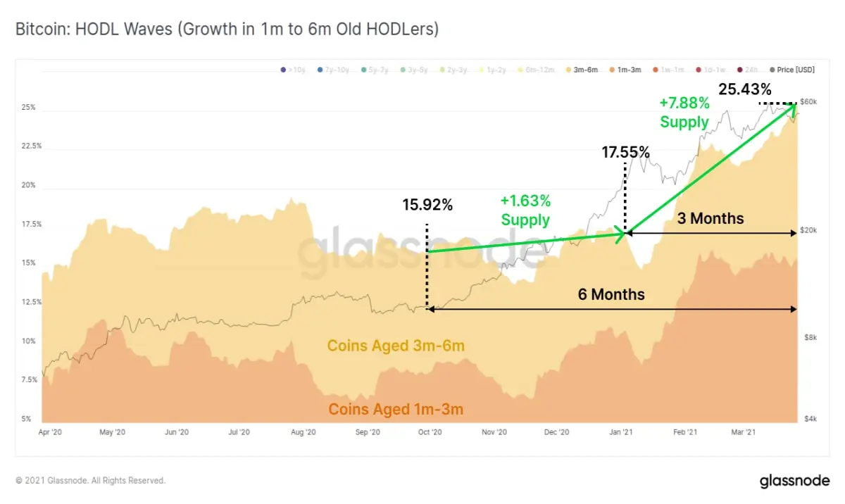
Task: Click the 25.43% annotation label
Action: [745, 89]
